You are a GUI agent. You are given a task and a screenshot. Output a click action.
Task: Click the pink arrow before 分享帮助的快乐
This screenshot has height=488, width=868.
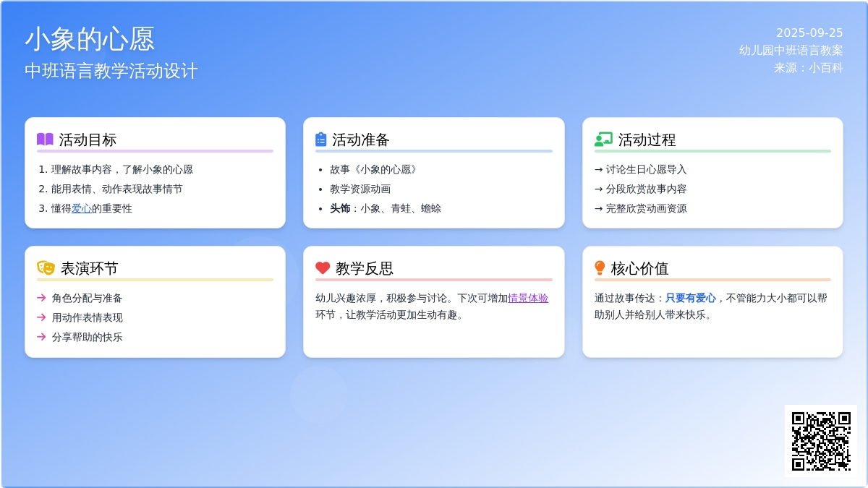point(41,337)
